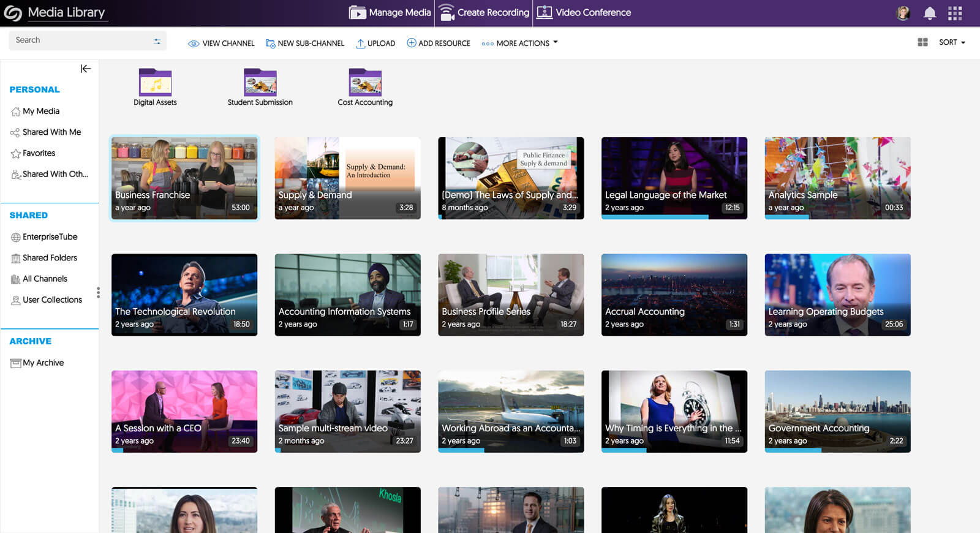Open Why Timing is Everything video

tap(674, 412)
